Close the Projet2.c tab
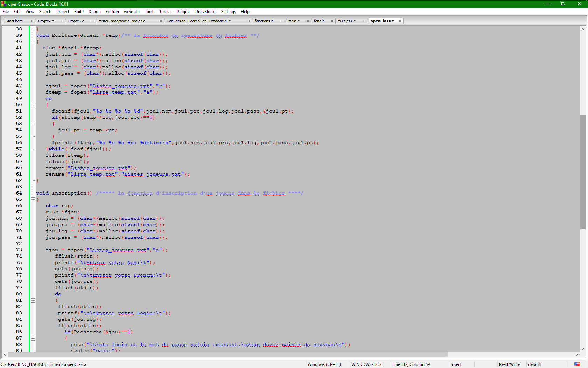This screenshot has height=368, width=588. [62, 21]
